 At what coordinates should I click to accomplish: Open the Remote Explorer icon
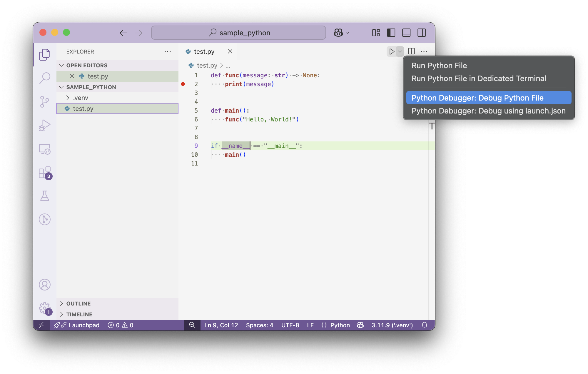pyautogui.click(x=45, y=149)
